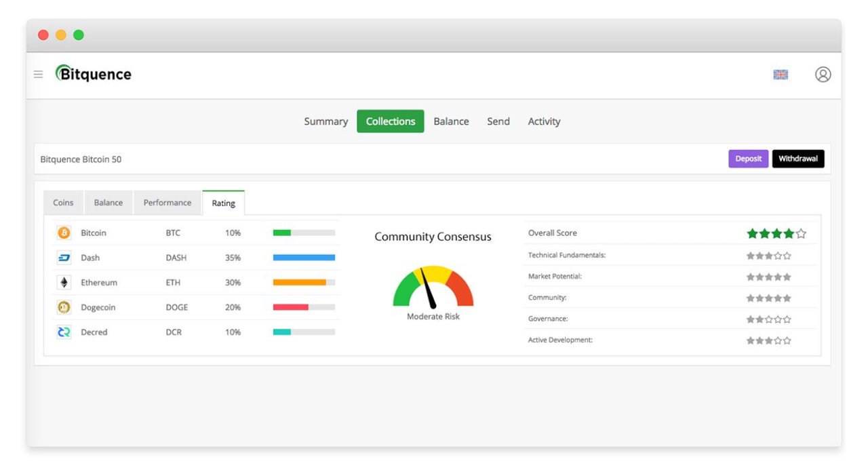Screen dimensions: 868x474
Task: Select the Dash name in the list
Action: click(90, 258)
